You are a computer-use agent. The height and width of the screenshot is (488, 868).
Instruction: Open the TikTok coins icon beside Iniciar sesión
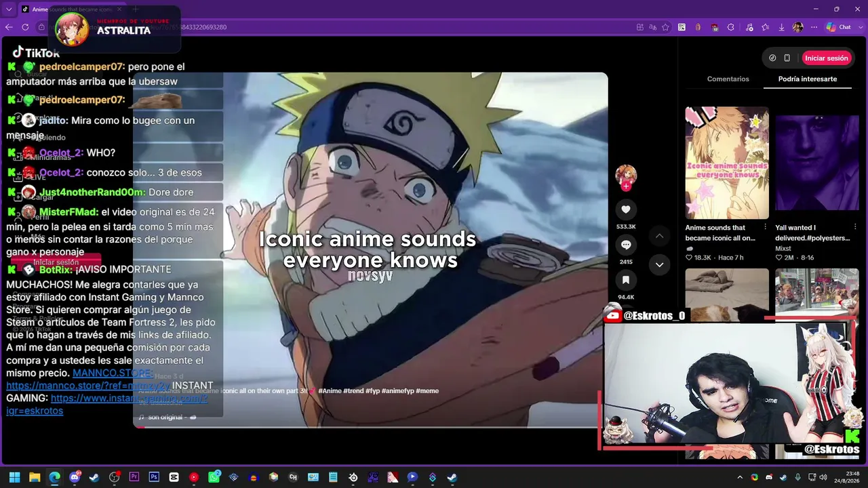tap(772, 58)
